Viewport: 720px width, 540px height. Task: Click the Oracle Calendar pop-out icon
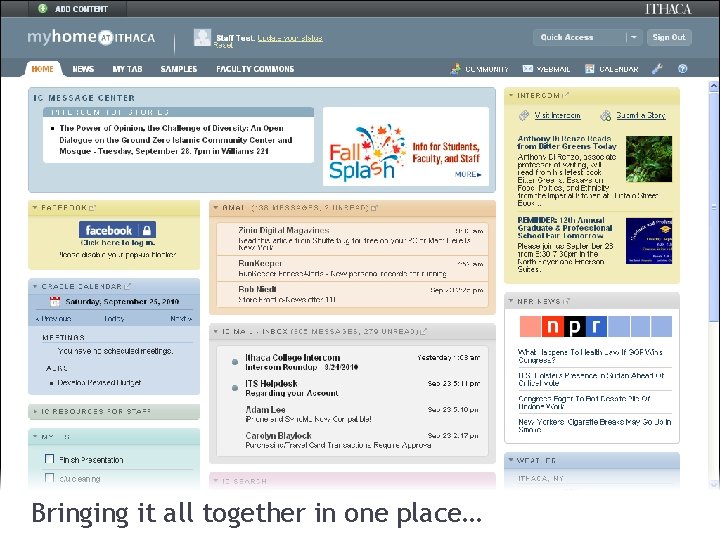point(128,287)
